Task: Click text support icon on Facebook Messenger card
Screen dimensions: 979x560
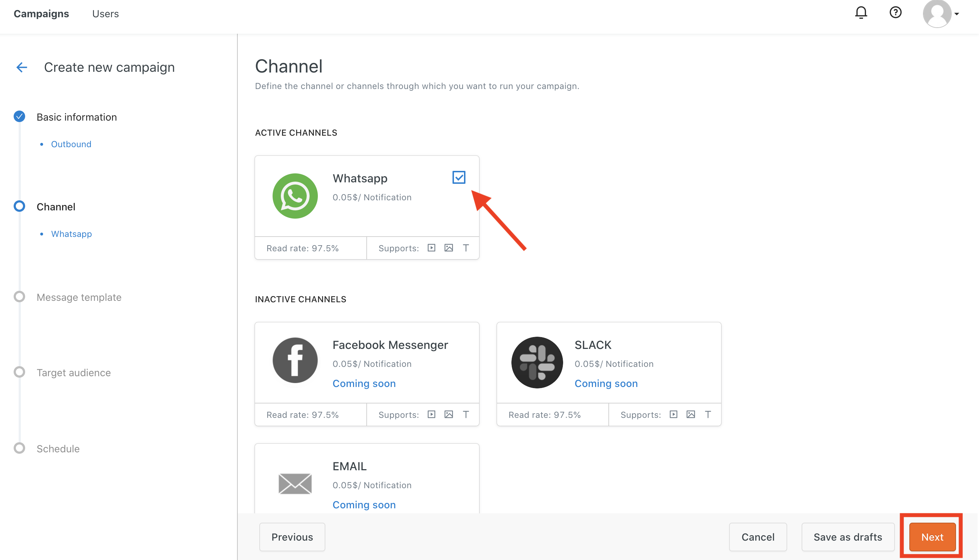Action: [466, 414]
